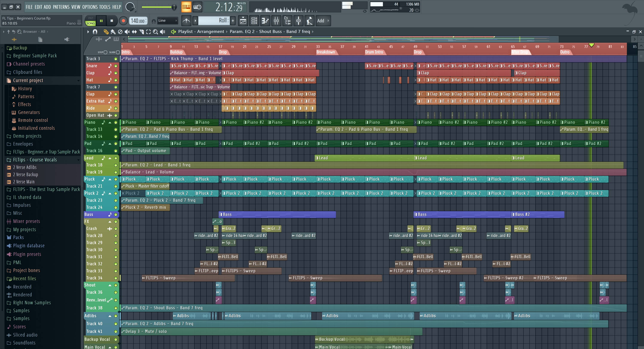Mute the Backup Vocal track
644x349 pixels.
(116, 340)
